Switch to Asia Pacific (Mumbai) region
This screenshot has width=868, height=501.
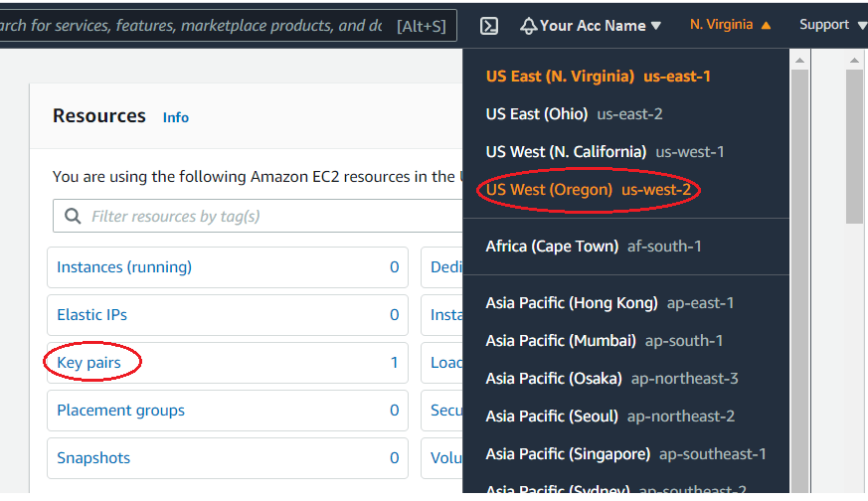coord(604,341)
